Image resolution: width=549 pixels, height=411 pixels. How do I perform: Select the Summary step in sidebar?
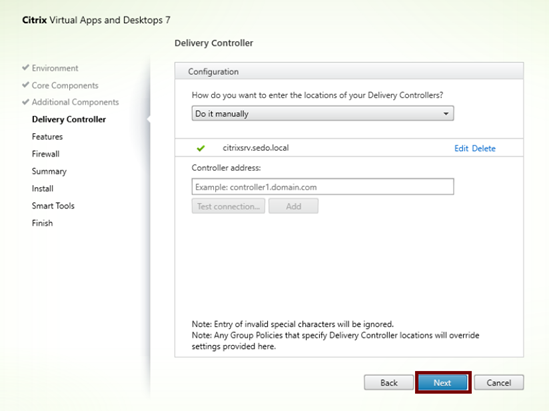pyautogui.click(x=49, y=171)
